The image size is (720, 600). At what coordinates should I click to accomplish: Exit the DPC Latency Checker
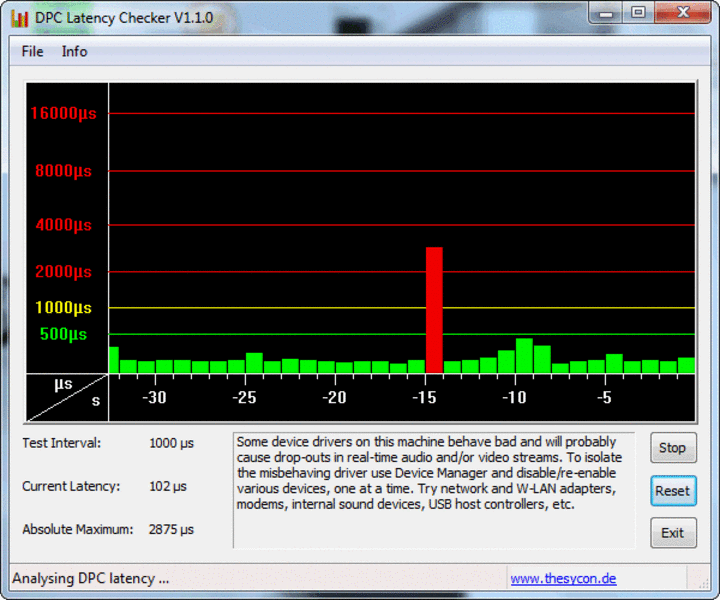tap(673, 533)
